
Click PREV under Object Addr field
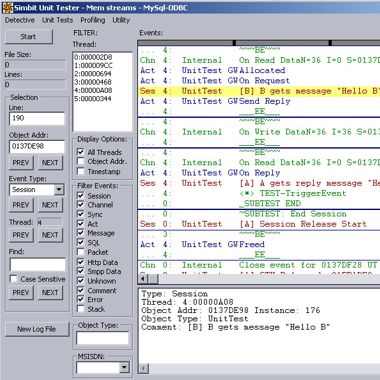pos(21,163)
